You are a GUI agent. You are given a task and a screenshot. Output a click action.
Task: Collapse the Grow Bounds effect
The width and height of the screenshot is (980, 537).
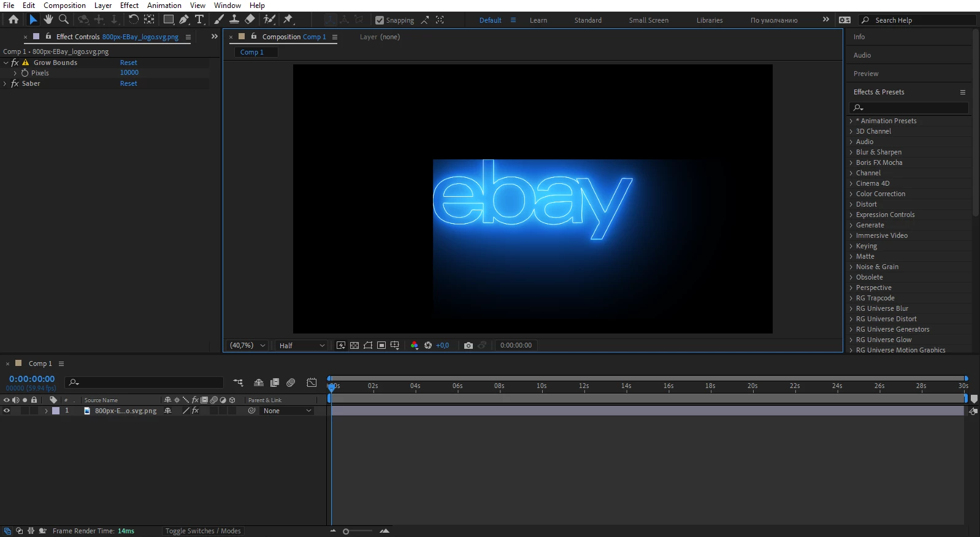[6, 63]
